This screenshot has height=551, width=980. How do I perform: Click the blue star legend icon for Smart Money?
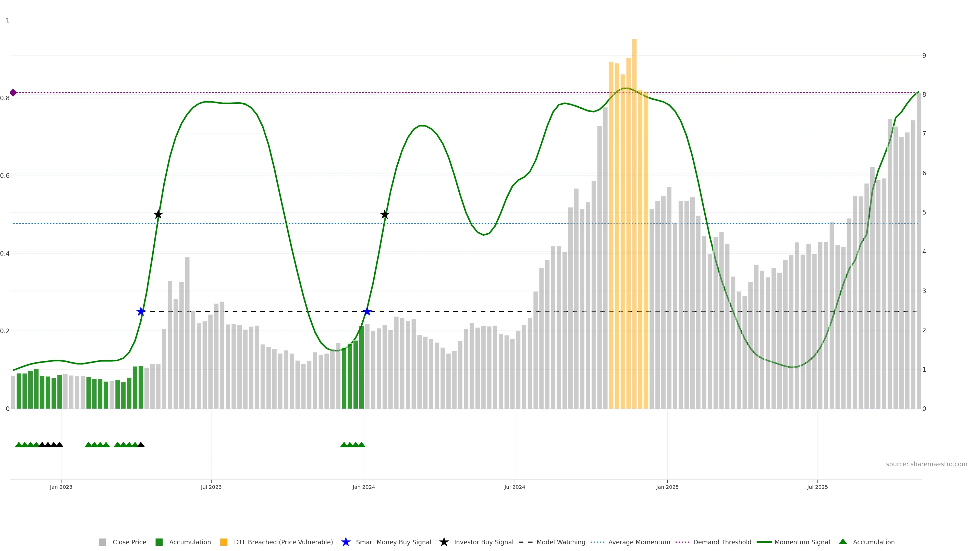click(x=346, y=542)
